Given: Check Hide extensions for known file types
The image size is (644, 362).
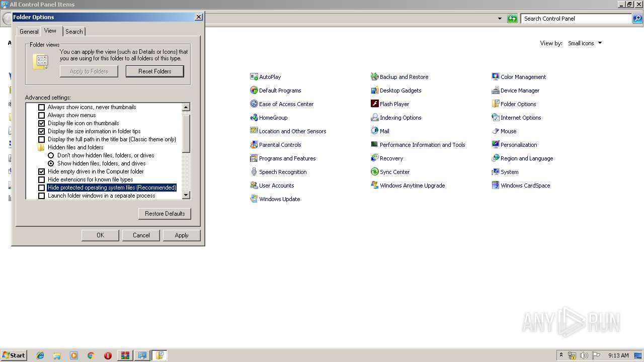Looking at the screenshot, I should 41,179.
